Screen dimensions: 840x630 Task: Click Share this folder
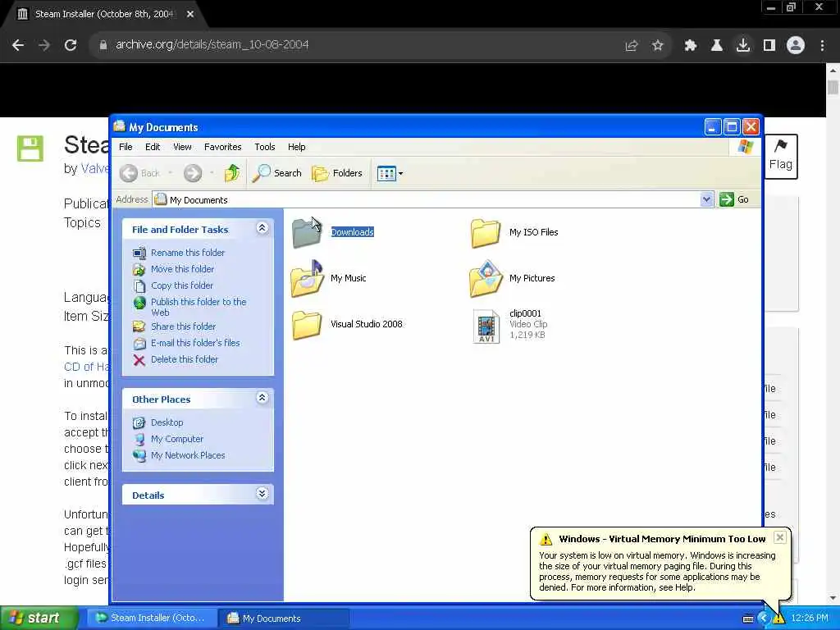[183, 326]
